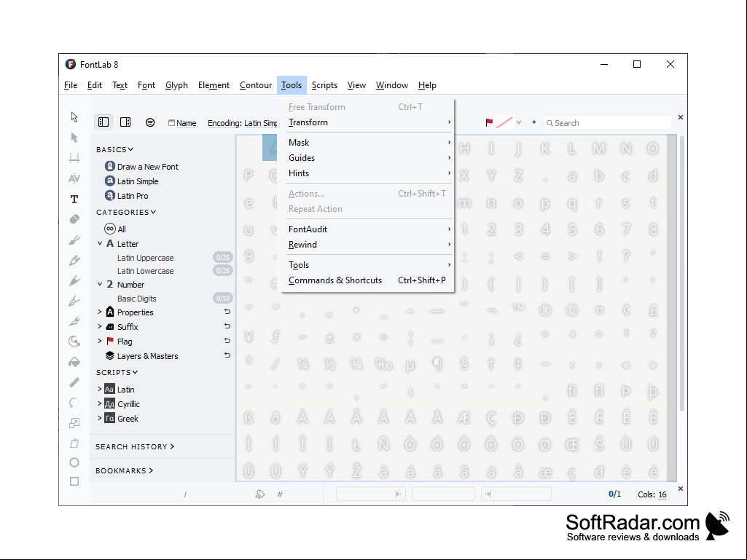Image resolution: width=747 pixels, height=560 pixels.
Task: Click the red flag icon in toolbar
Action: [x=489, y=122]
